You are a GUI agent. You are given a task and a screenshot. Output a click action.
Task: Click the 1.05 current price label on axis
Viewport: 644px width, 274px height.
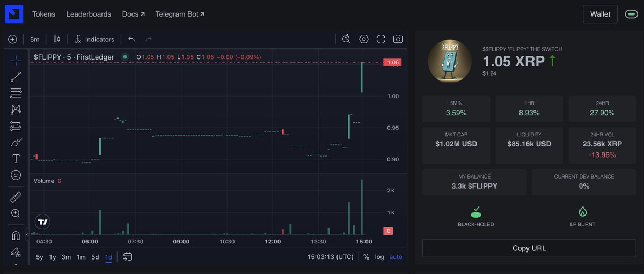point(392,63)
